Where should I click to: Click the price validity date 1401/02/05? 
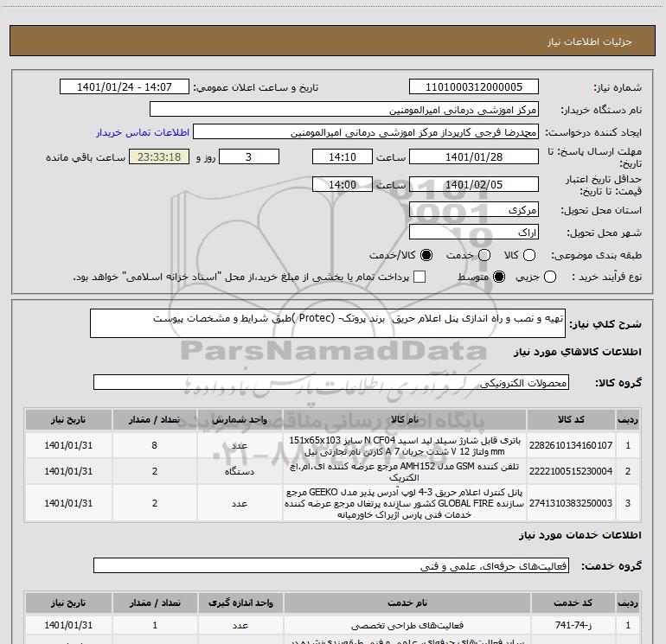pyautogui.click(x=474, y=185)
